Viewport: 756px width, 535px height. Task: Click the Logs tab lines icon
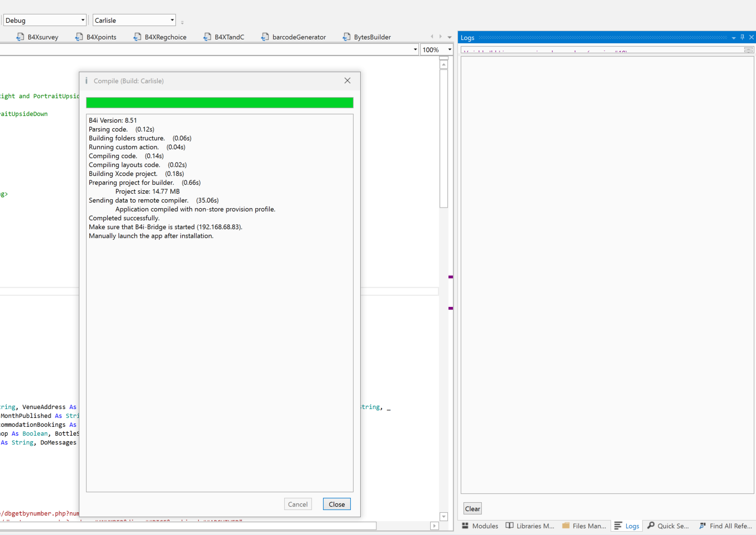(618, 526)
